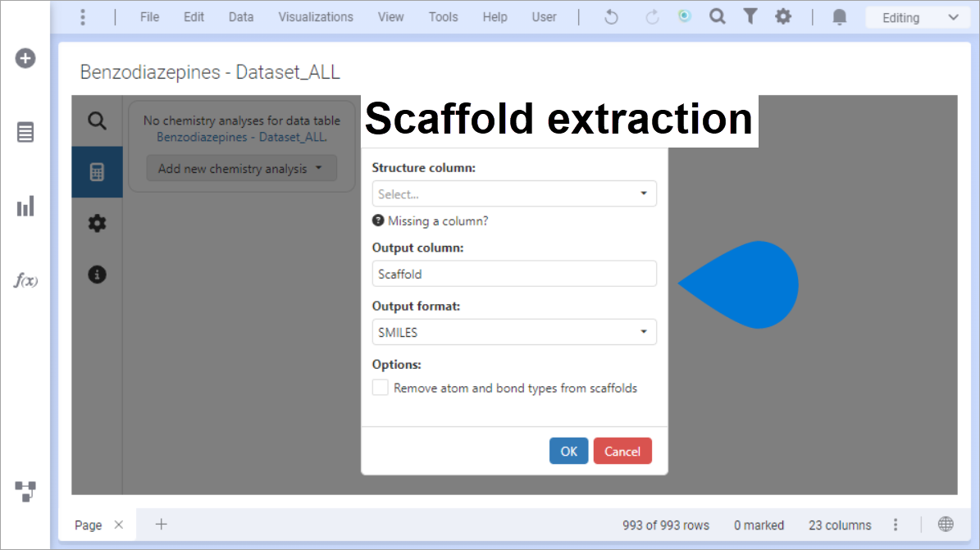Screen dimensions: 980x550
Task: Click the data canvas icon at bottom left
Action: 25,492
